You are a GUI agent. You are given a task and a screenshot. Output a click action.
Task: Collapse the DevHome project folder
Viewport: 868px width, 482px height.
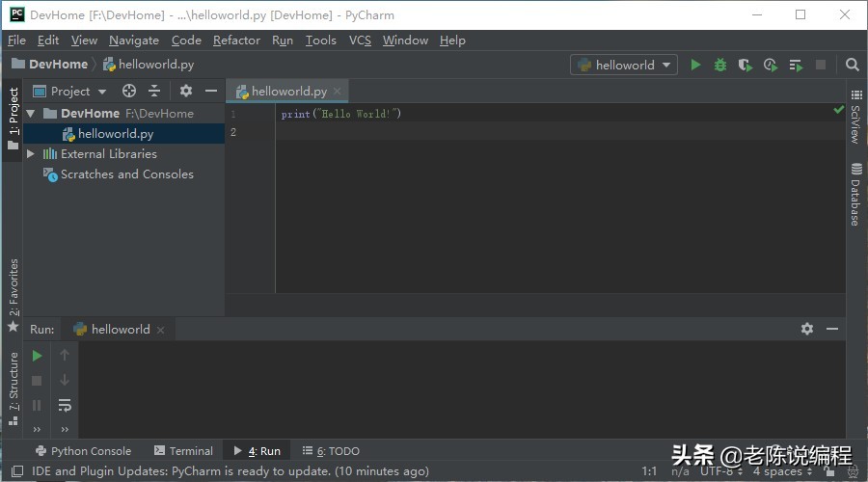[x=31, y=114]
